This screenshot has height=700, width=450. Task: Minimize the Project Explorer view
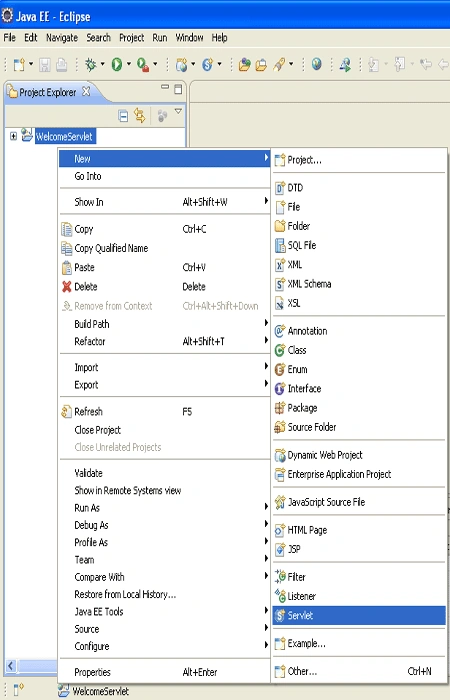coord(165,87)
